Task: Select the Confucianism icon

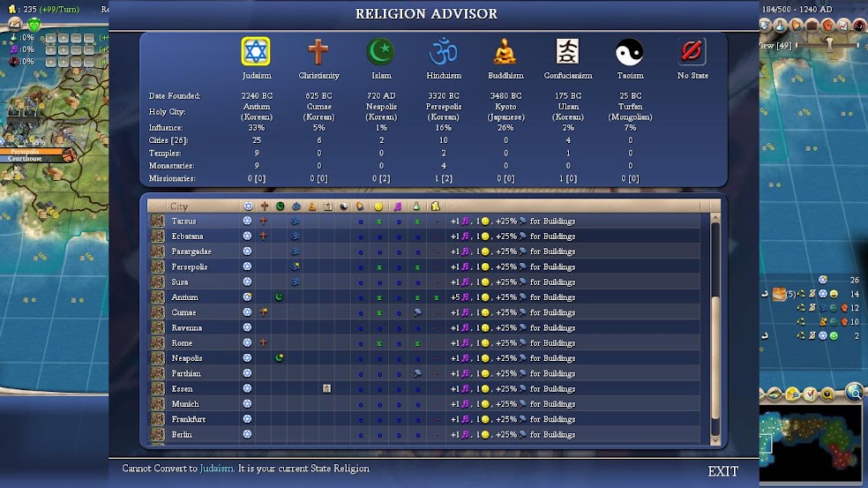Action: (x=567, y=51)
